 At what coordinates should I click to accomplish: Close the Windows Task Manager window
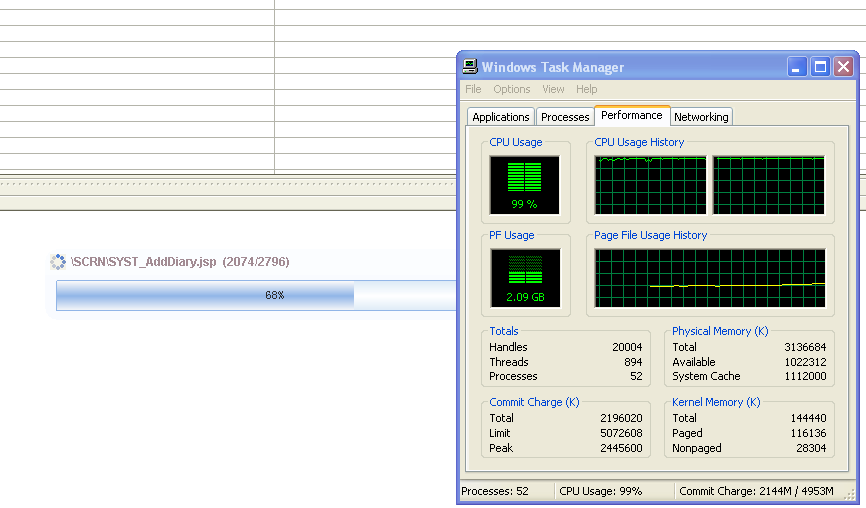(843, 67)
